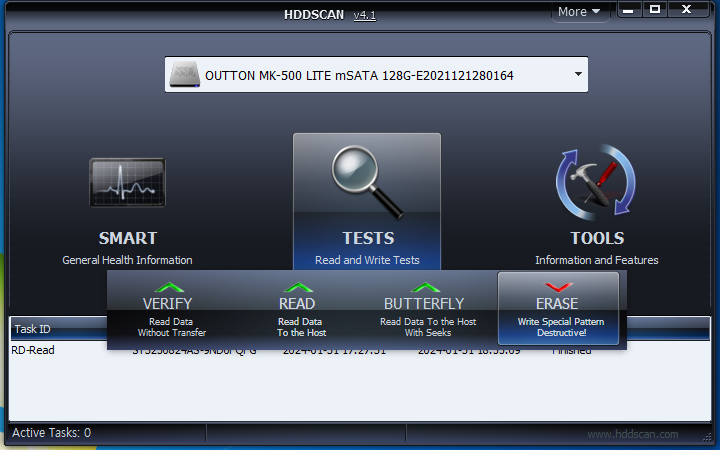Choose the READ test green arrow
The width and height of the screenshot is (720, 450).
pos(297,288)
